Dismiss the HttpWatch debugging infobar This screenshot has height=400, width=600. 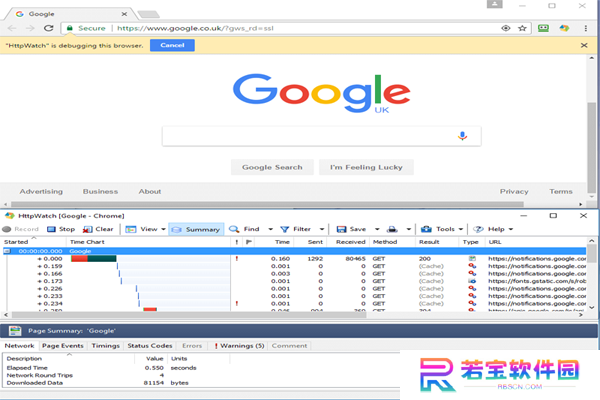(584, 46)
